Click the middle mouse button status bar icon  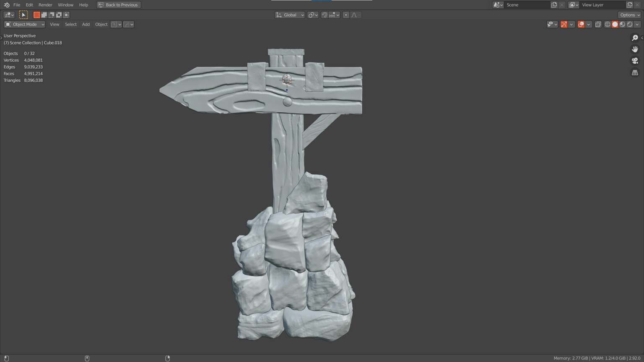click(x=87, y=358)
